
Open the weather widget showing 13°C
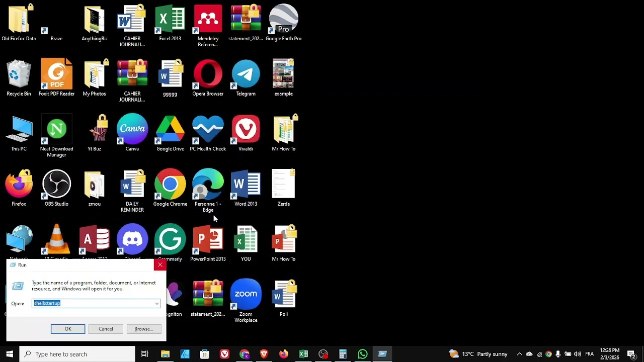point(478,354)
